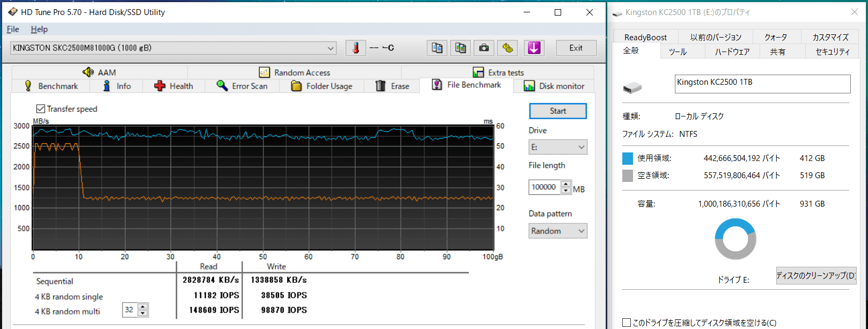Expand the Data pattern Random dropdown

point(558,231)
